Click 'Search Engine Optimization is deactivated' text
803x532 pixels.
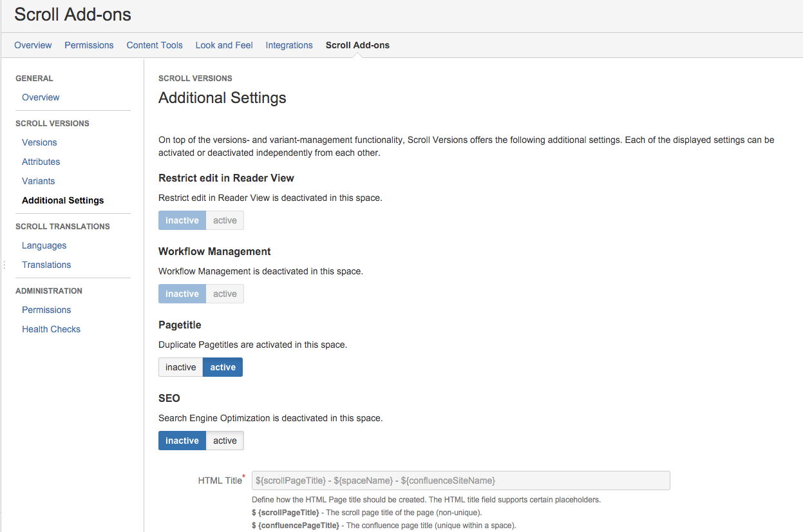270,418
